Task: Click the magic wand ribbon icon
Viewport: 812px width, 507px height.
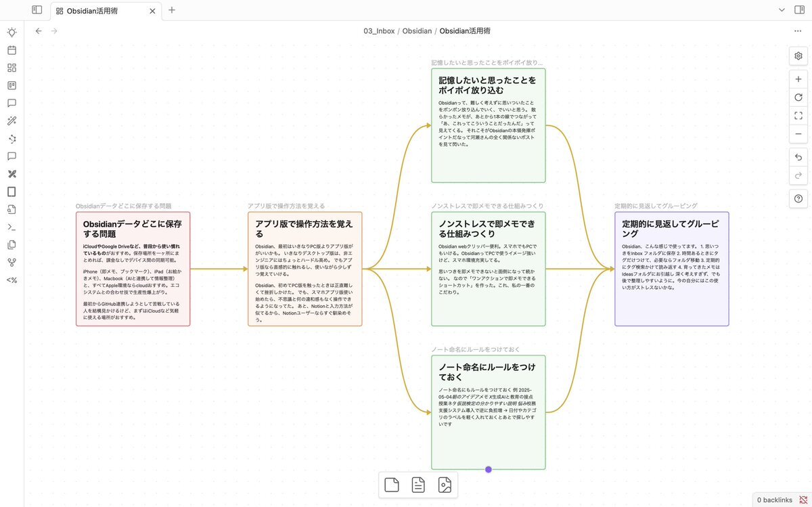Action: [12, 121]
